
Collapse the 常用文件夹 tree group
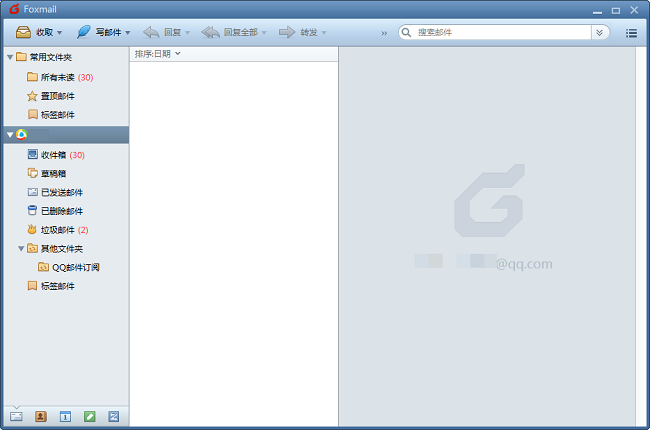click(x=10, y=57)
